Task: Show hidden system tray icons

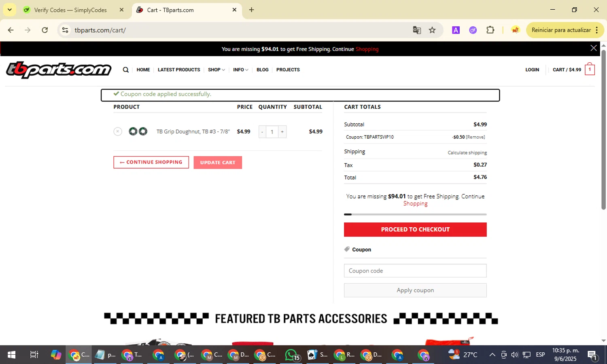Action: (492, 355)
